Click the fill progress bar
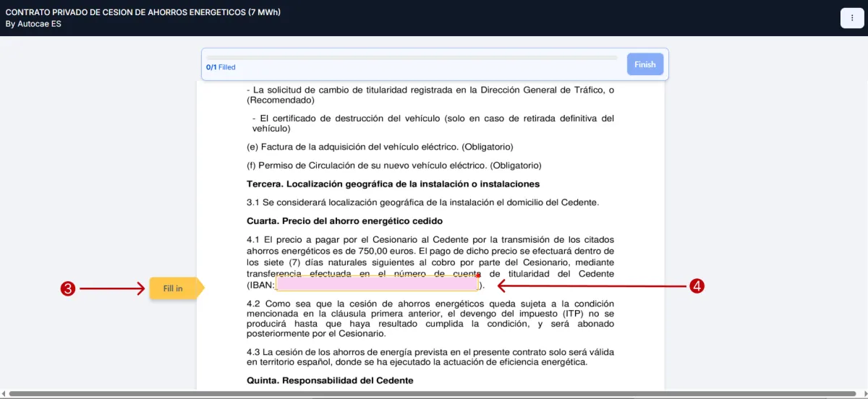The height and width of the screenshot is (399, 868). pyautogui.click(x=412, y=57)
